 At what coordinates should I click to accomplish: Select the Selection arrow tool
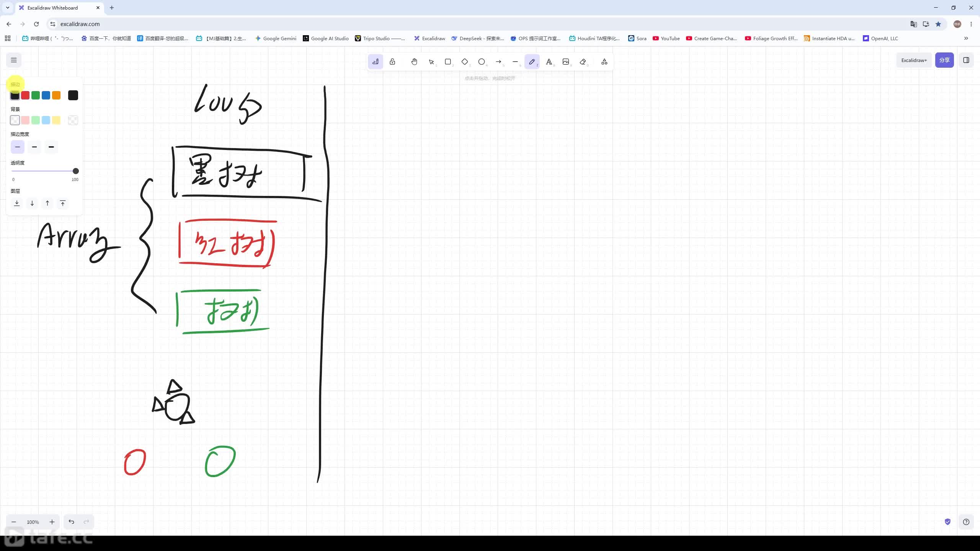click(431, 62)
